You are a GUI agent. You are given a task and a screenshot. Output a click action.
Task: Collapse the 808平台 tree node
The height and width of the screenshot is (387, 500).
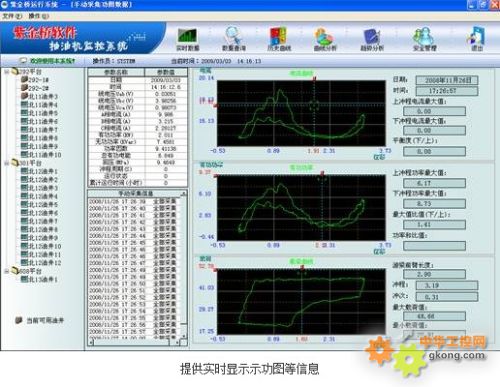6,271
